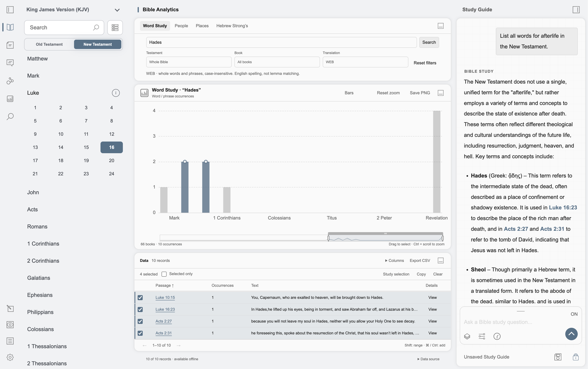588x369 pixels.
Task: Open the Book All books dropdown
Action: pyautogui.click(x=277, y=62)
